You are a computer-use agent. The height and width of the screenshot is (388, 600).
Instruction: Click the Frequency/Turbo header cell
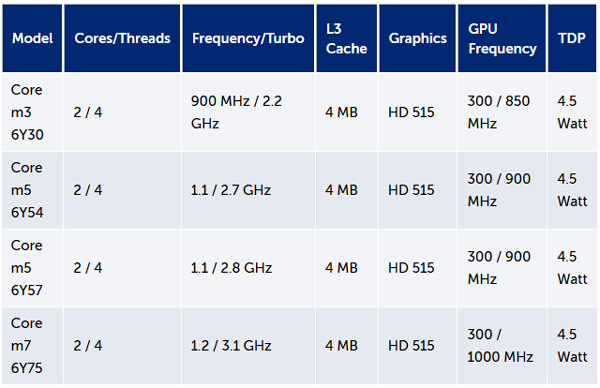point(248,38)
